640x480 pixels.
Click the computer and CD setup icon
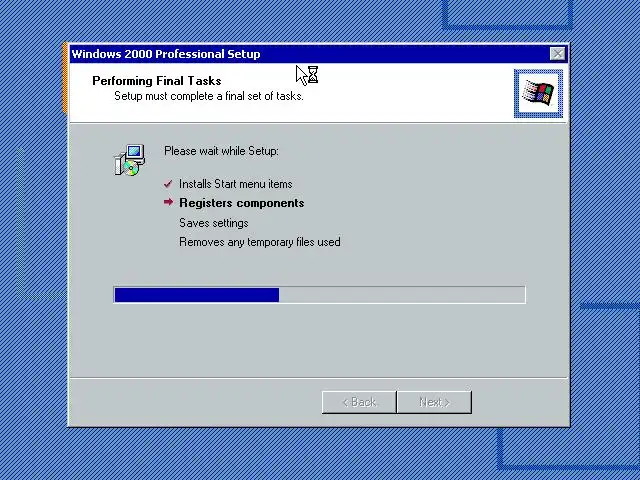point(129,160)
